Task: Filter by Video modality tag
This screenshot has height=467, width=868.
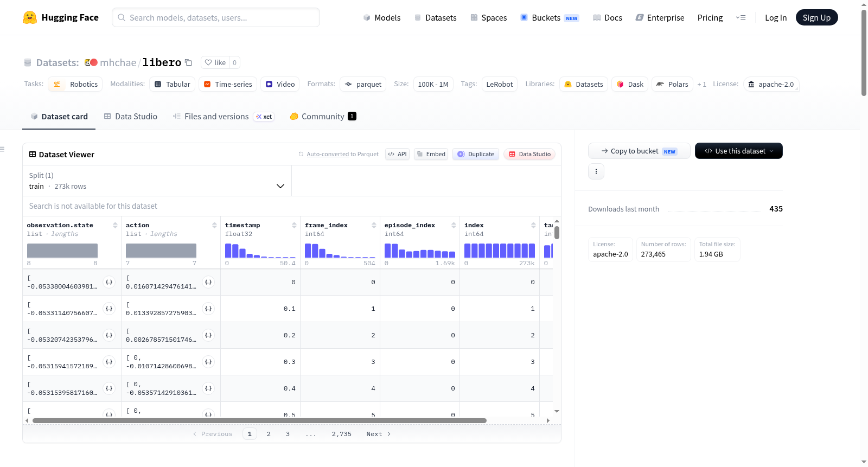Action: 280,84
